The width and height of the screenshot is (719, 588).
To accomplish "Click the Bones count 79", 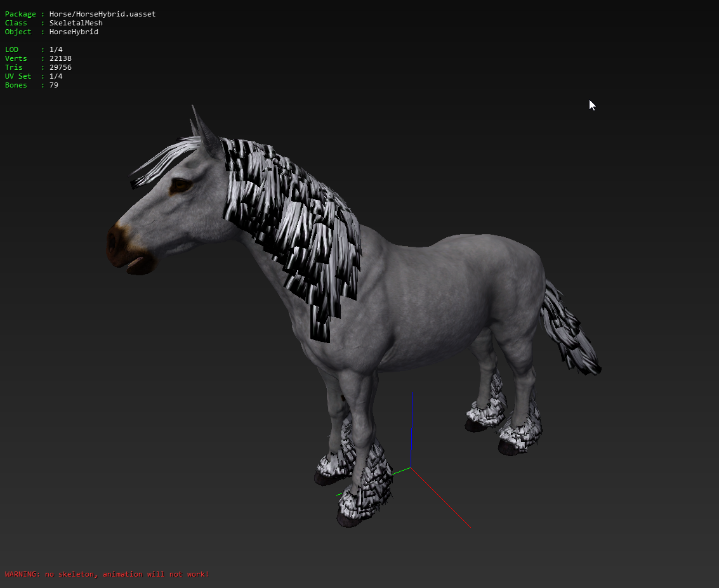I will click(x=54, y=85).
